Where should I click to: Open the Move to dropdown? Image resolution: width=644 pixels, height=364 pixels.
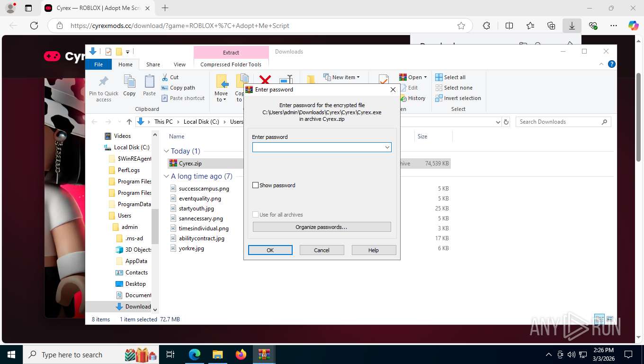click(x=221, y=97)
